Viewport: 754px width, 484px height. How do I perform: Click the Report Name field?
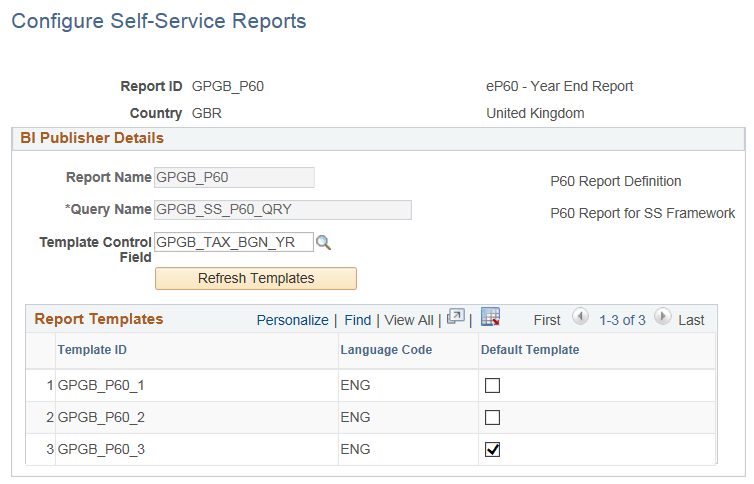coord(234,178)
